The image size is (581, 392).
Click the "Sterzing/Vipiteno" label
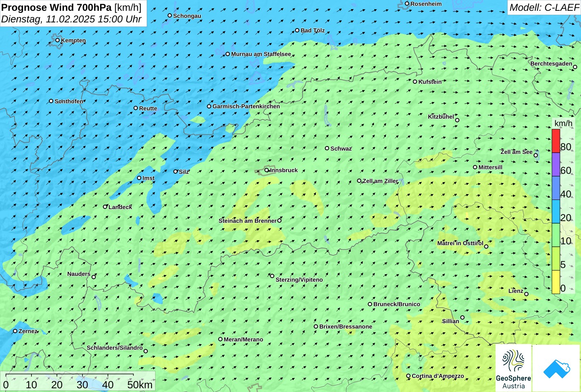point(299,280)
